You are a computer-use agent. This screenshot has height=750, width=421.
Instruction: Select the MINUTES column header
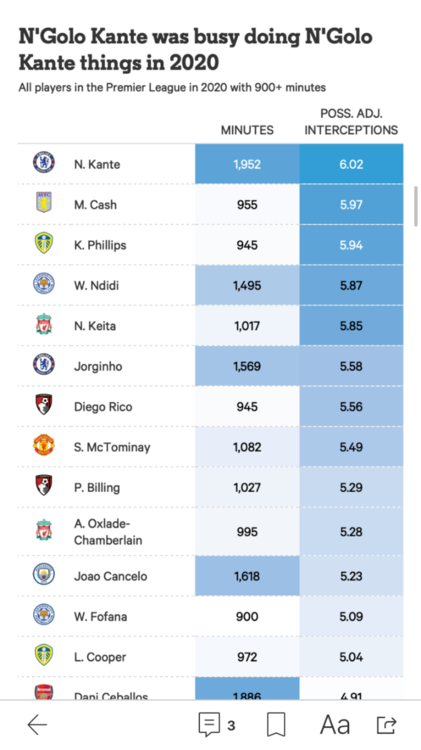pos(247,130)
